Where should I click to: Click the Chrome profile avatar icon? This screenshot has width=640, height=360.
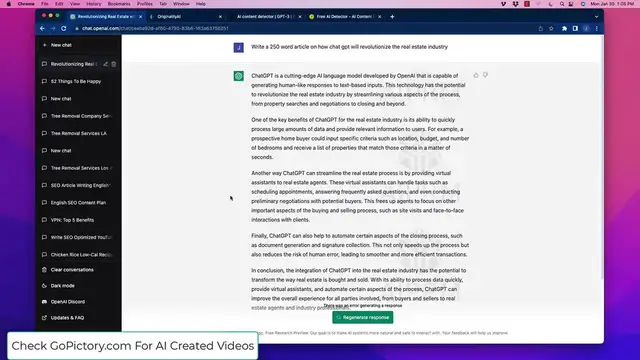(586, 29)
